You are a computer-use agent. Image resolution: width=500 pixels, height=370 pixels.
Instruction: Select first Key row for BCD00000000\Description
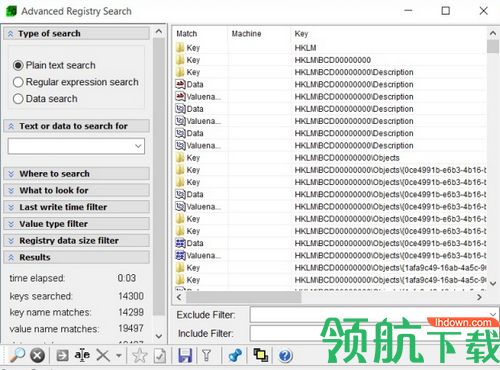point(330,72)
